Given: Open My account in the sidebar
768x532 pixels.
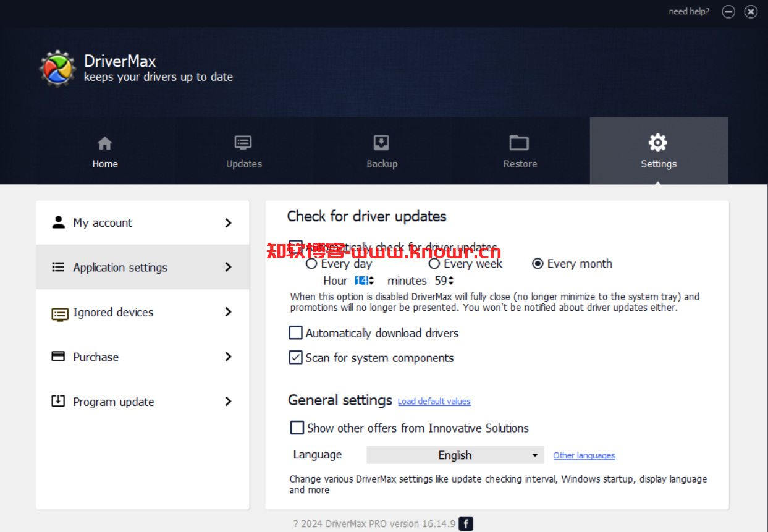Looking at the screenshot, I should click(x=143, y=222).
